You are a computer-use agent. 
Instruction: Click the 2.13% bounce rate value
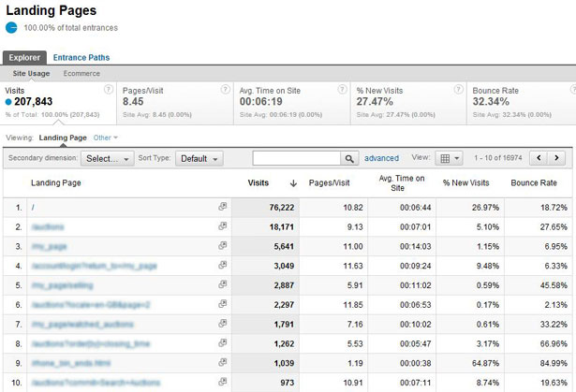(556, 305)
